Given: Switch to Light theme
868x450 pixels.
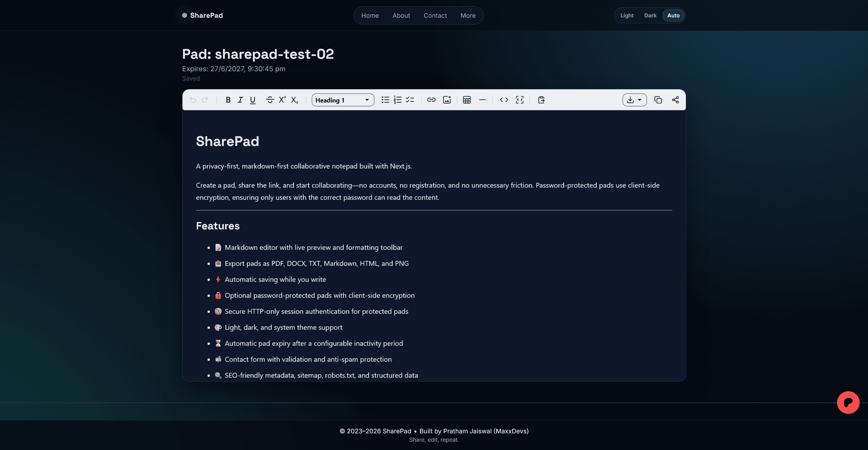Looking at the screenshot, I should [x=627, y=16].
